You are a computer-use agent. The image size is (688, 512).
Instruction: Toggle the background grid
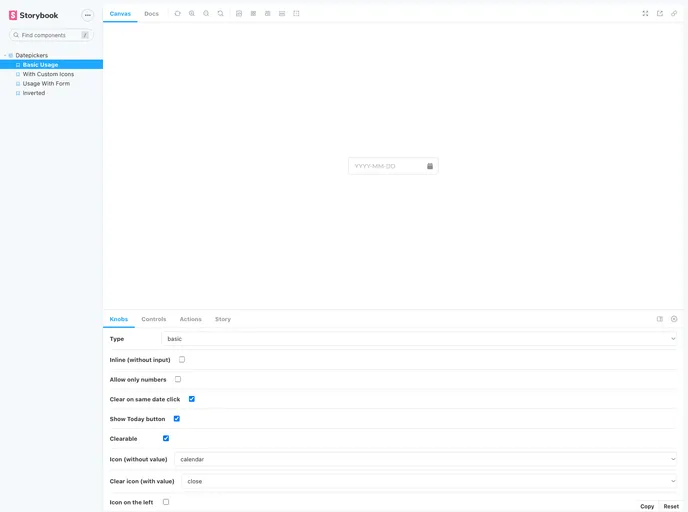pyautogui.click(x=253, y=14)
